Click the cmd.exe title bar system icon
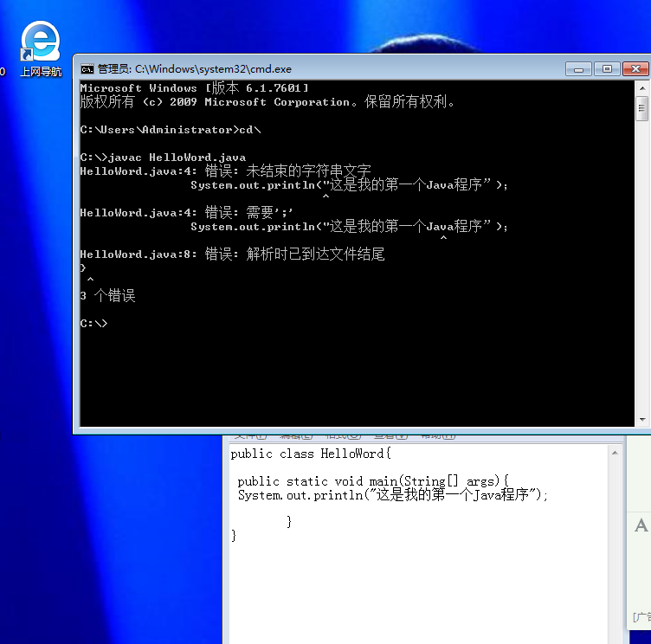The height and width of the screenshot is (644, 651). [x=87, y=69]
